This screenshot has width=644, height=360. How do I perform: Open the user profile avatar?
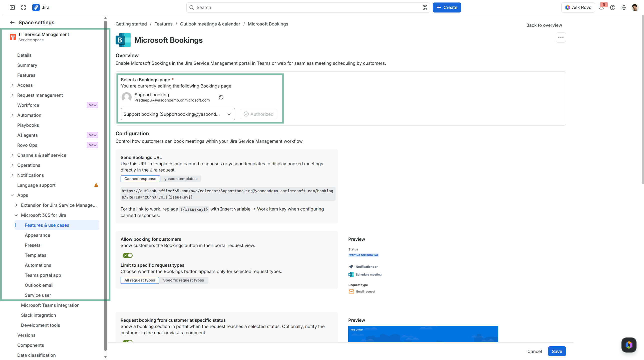coord(635,7)
